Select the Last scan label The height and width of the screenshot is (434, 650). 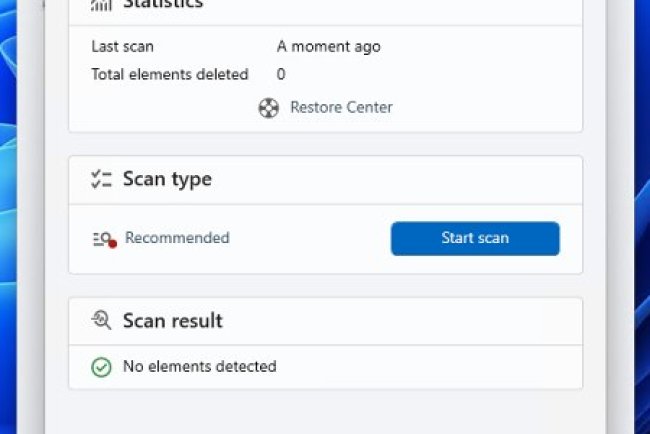(122, 46)
